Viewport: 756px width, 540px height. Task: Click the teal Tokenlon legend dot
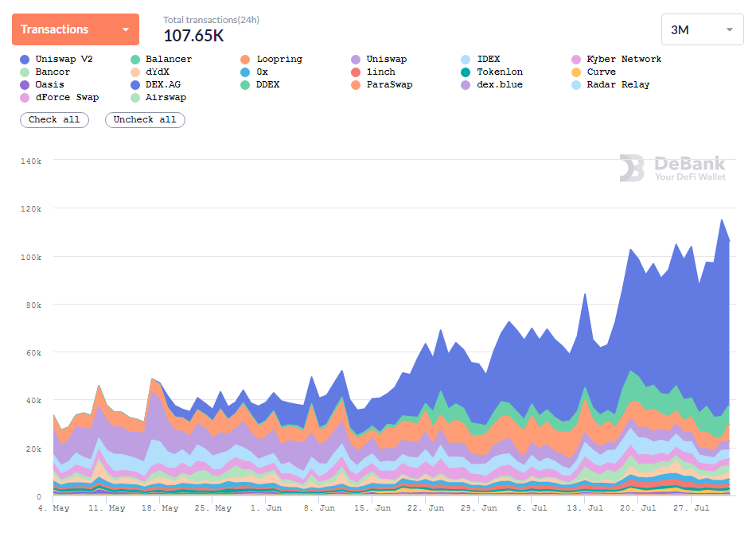tap(466, 72)
